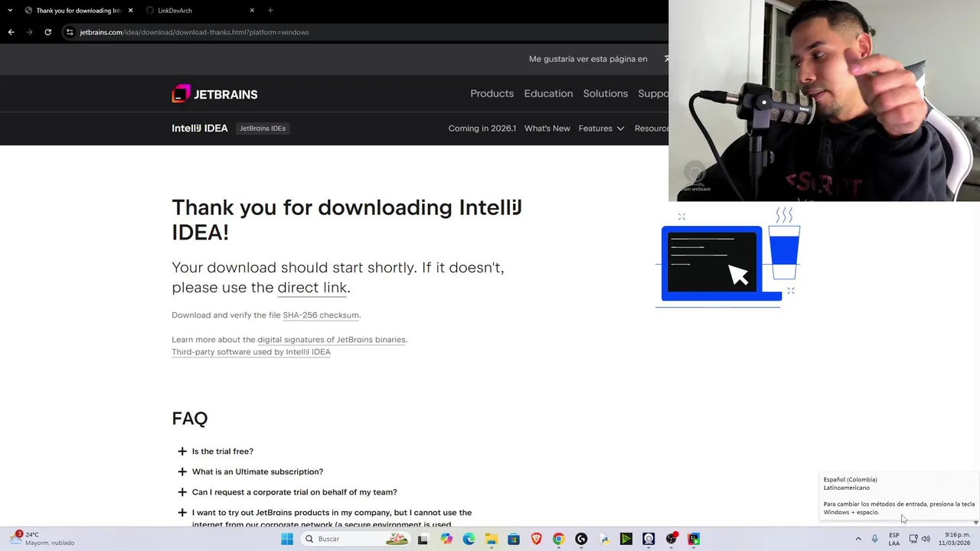Click the IntelliJ IDEA product title
Image resolution: width=980 pixels, height=551 pixels.
point(200,129)
